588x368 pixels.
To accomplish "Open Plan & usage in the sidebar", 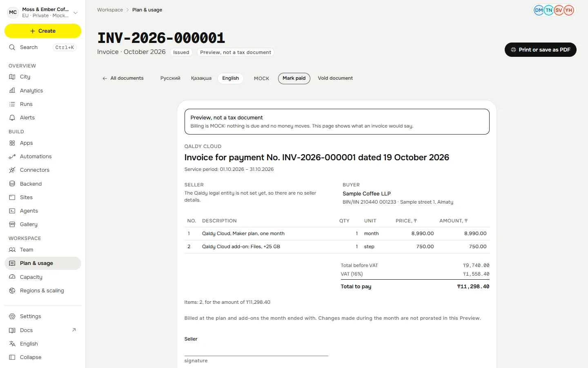I will click(43, 263).
